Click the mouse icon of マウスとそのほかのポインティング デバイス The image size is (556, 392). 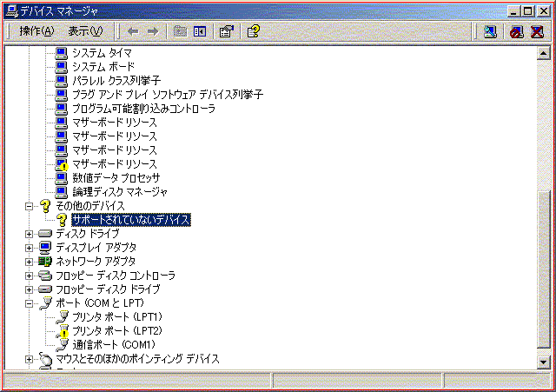point(45,359)
